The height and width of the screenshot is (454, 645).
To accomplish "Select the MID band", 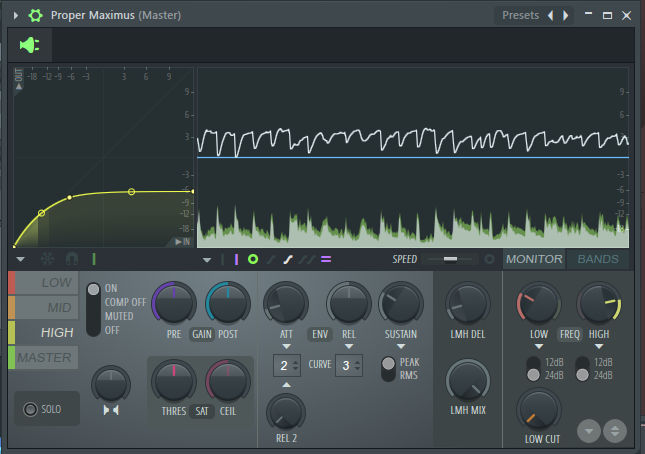I will click(x=43, y=308).
